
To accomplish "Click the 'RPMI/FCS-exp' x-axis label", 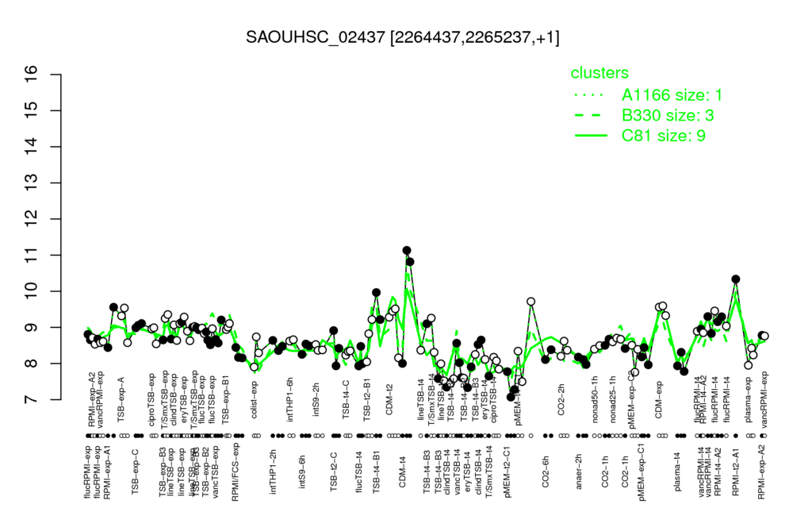I will click(235, 471).
